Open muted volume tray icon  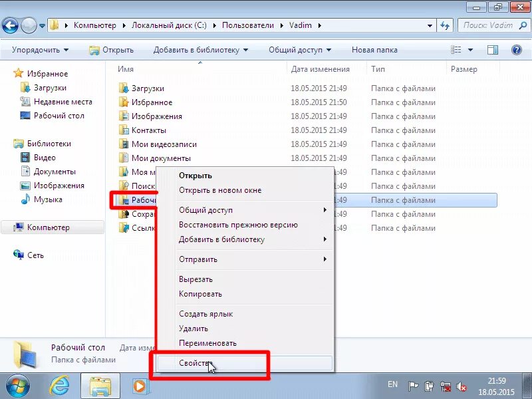(461, 386)
